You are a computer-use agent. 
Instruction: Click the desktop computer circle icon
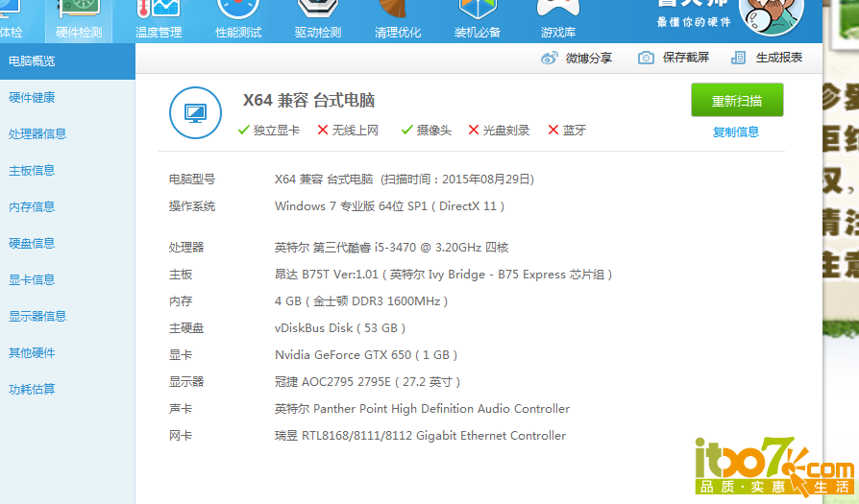(196, 112)
